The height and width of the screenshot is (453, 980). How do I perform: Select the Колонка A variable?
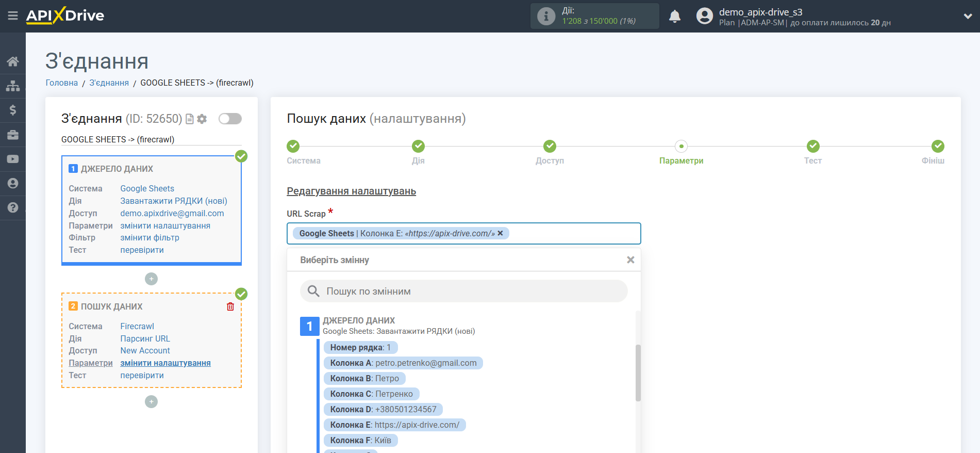pos(403,363)
